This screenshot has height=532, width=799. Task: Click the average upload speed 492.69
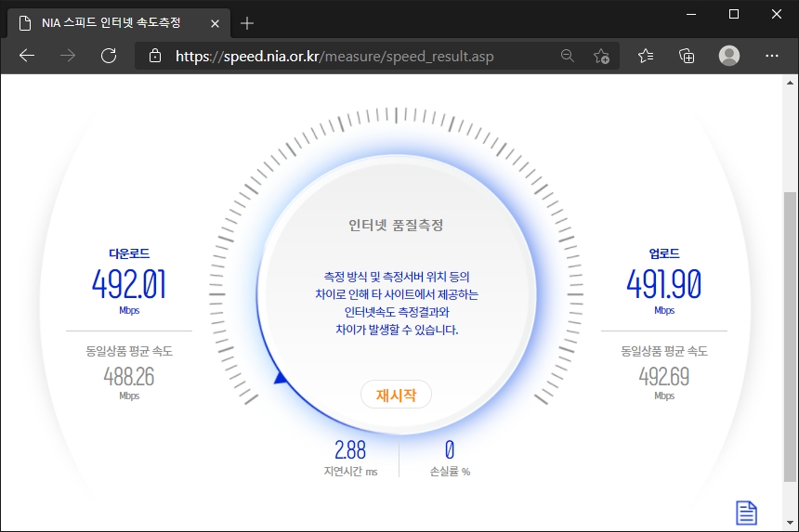click(664, 377)
